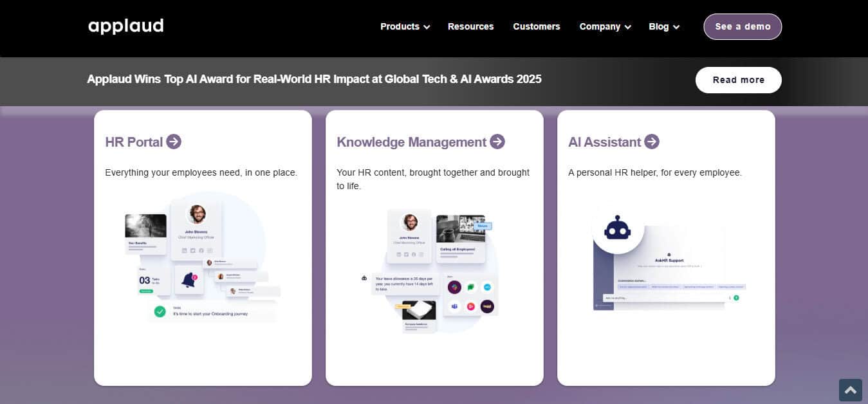Click the applaud logo

pyautogui.click(x=126, y=26)
